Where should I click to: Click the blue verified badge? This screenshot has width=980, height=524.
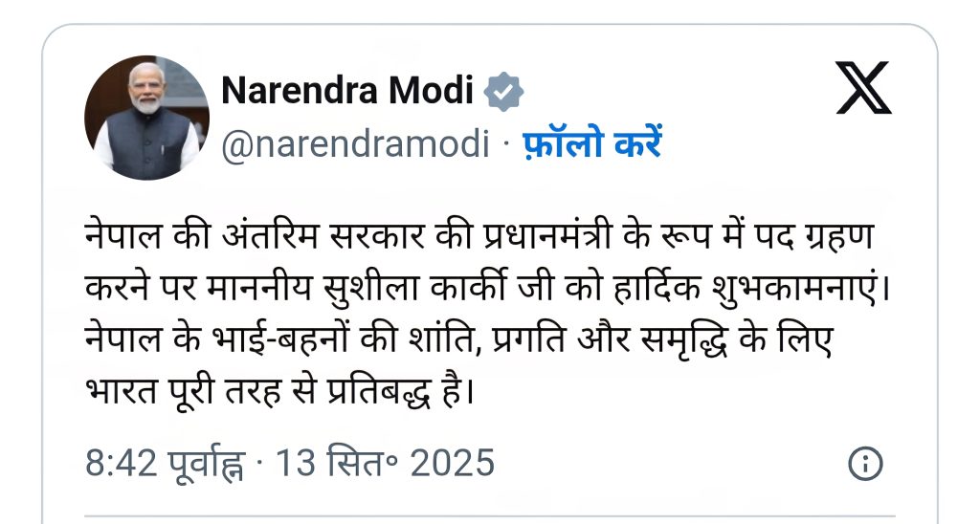point(503,91)
